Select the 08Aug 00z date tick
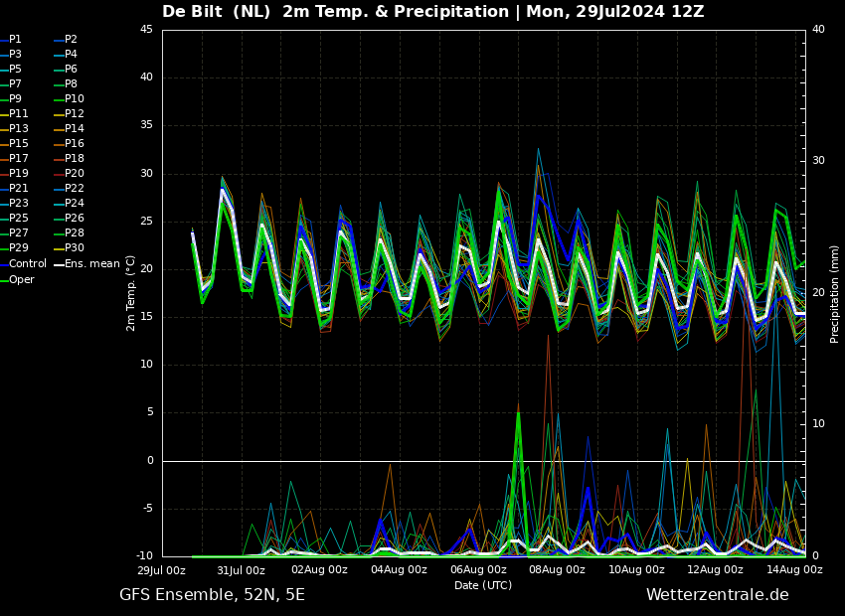Image resolution: width=845 pixels, height=616 pixels. coord(558,569)
